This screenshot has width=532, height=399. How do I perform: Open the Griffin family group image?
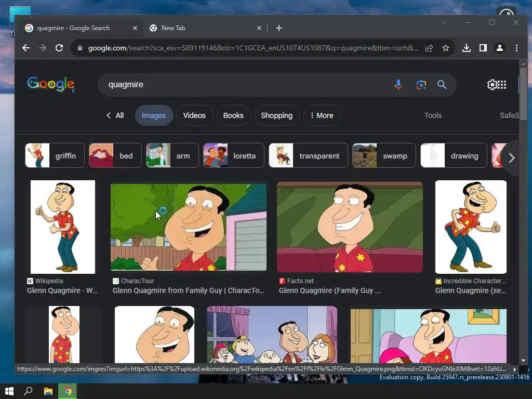(x=272, y=335)
